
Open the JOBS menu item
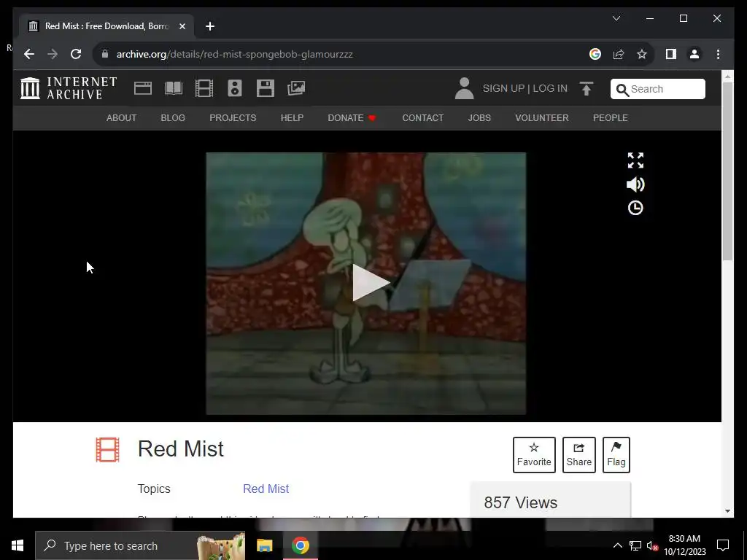pyautogui.click(x=479, y=118)
